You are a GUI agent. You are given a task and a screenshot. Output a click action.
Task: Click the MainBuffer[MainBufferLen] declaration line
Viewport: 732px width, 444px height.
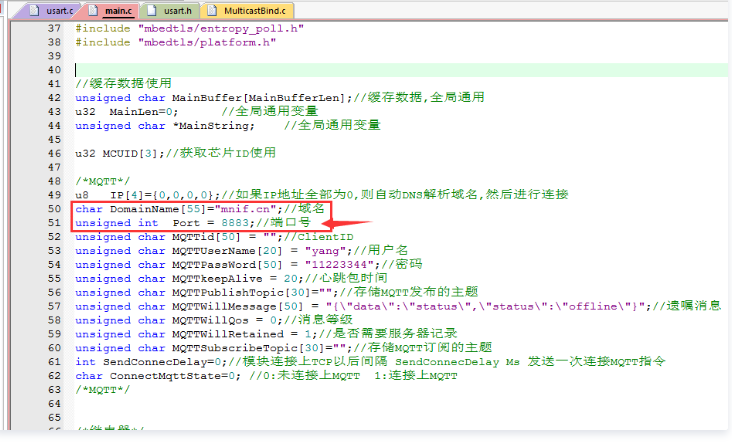pos(280,98)
